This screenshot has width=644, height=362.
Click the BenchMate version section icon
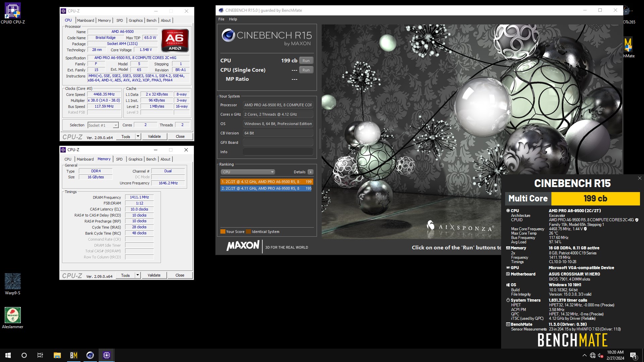click(x=508, y=324)
